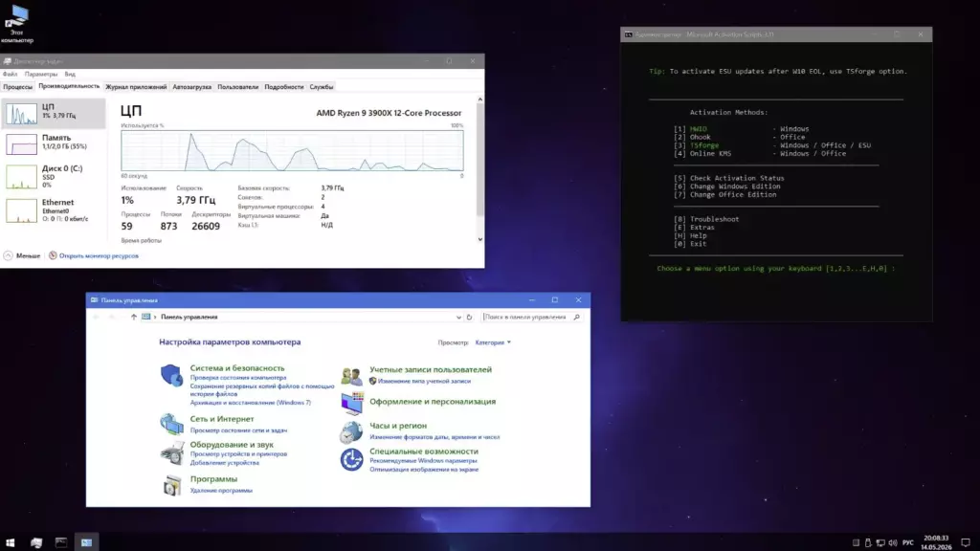Open Оборудование и звук category
The height and width of the screenshot is (551, 980).
click(232, 444)
